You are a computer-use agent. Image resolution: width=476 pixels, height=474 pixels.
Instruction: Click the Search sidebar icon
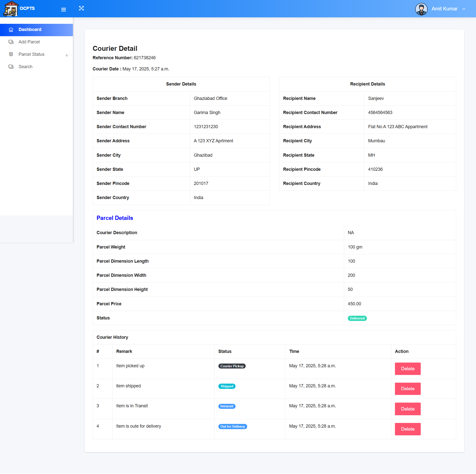11,67
